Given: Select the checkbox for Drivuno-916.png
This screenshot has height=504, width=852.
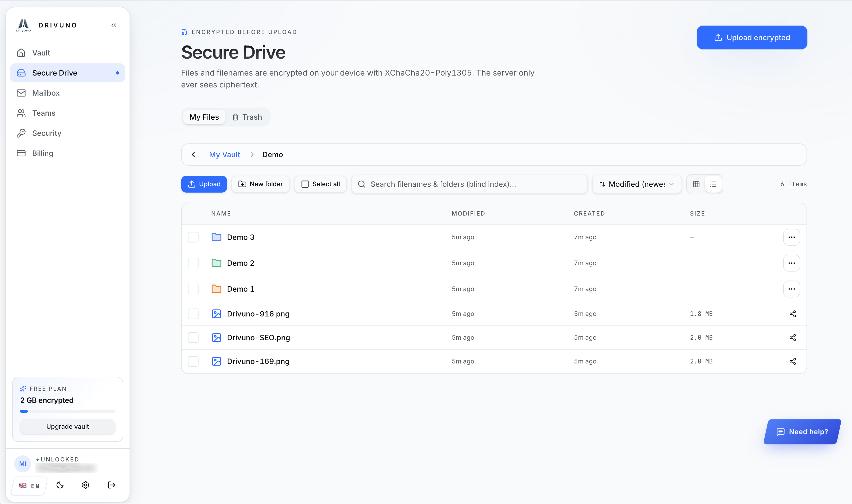Looking at the screenshot, I should point(194,314).
